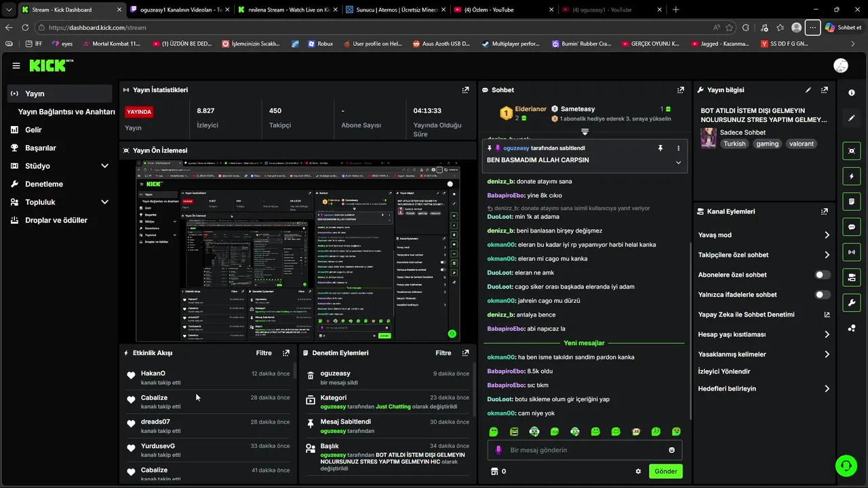Open three-dot options on pinned message
The image size is (868, 488).
coord(678,148)
